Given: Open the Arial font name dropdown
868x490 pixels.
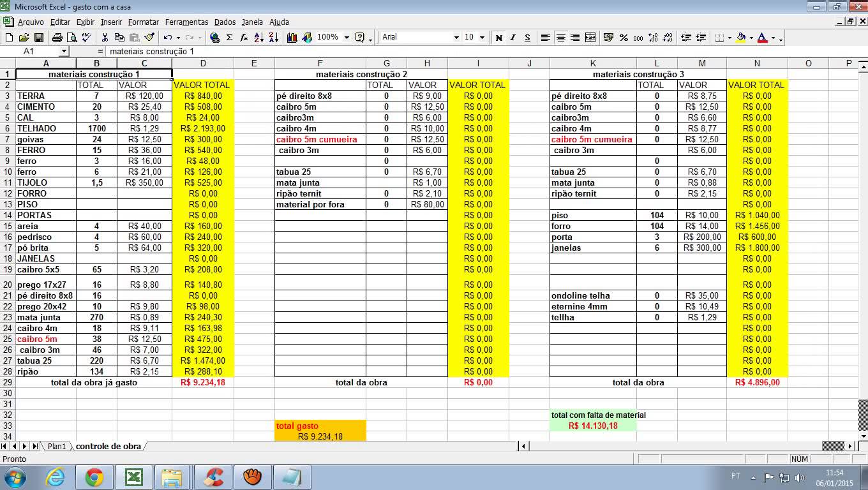Looking at the screenshot, I should [456, 38].
